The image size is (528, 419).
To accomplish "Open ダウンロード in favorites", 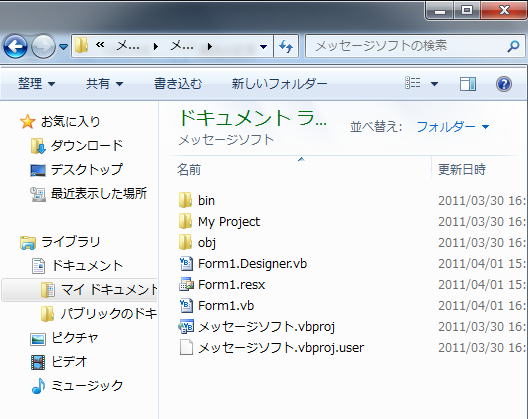I will [87, 146].
